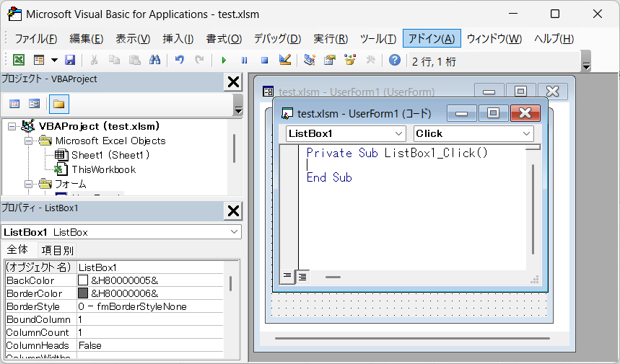Image resolution: width=620 pixels, height=364 pixels.
Task: Open the 挿入(I) menu
Action: [x=178, y=39]
